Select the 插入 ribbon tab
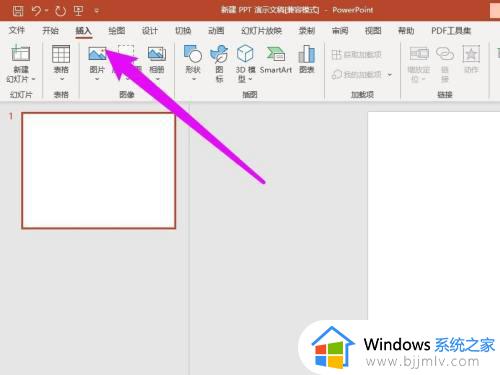The height and width of the screenshot is (375, 500). click(x=83, y=31)
